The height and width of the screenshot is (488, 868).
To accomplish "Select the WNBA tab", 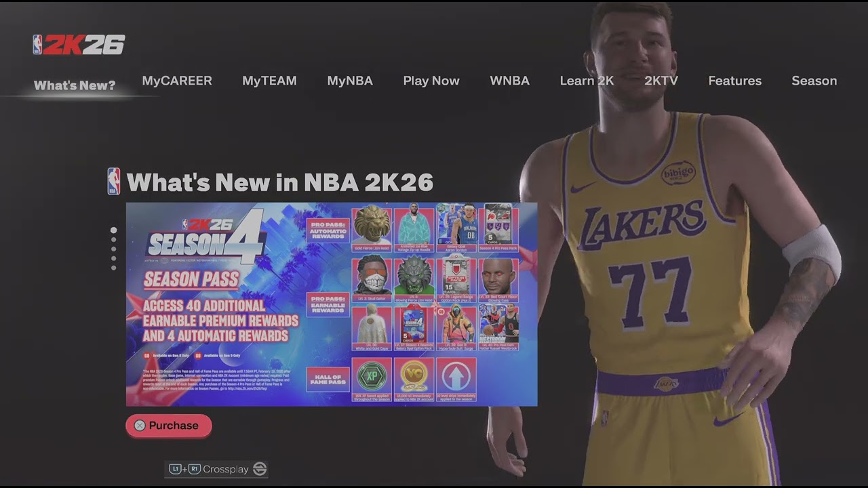I will point(509,81).
